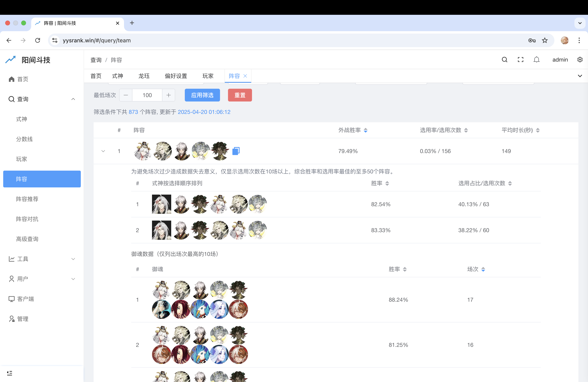Increase 最低场次 with the plus stepper
The height and width of the screenshot is (382, 588).
pyautogui.click(x=168, y=95)
